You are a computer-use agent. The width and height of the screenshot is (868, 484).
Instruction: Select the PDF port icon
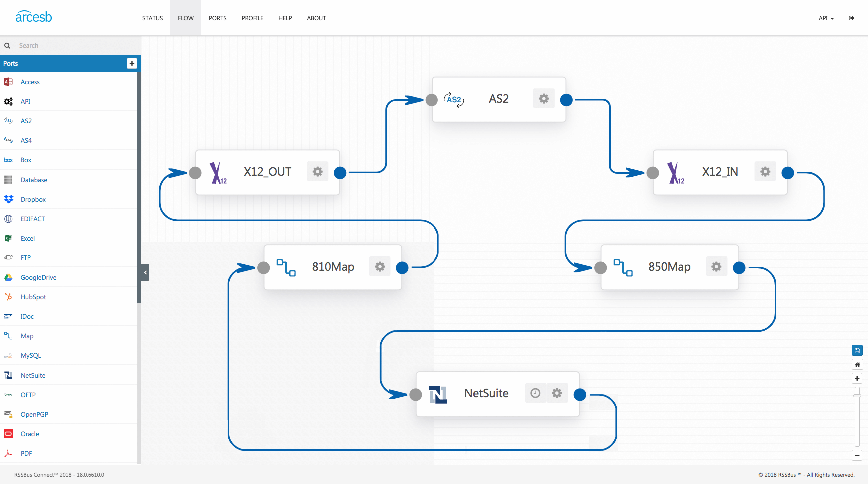[x=8, y=453]
